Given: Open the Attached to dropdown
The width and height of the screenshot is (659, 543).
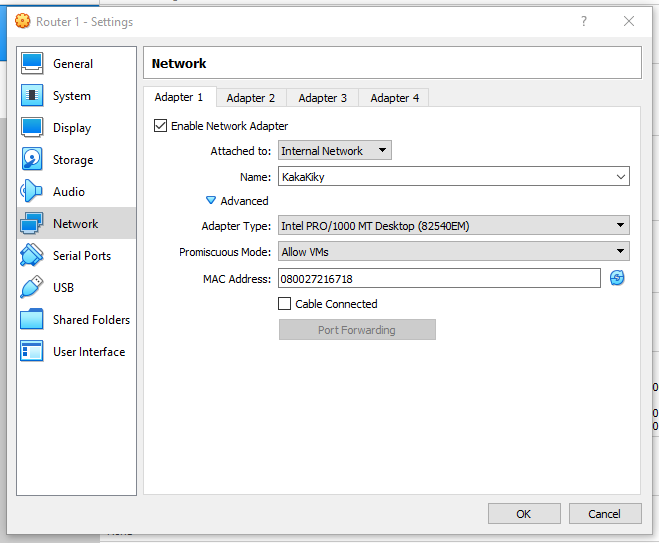Looking at the screenshot, I should click(335, 150).
